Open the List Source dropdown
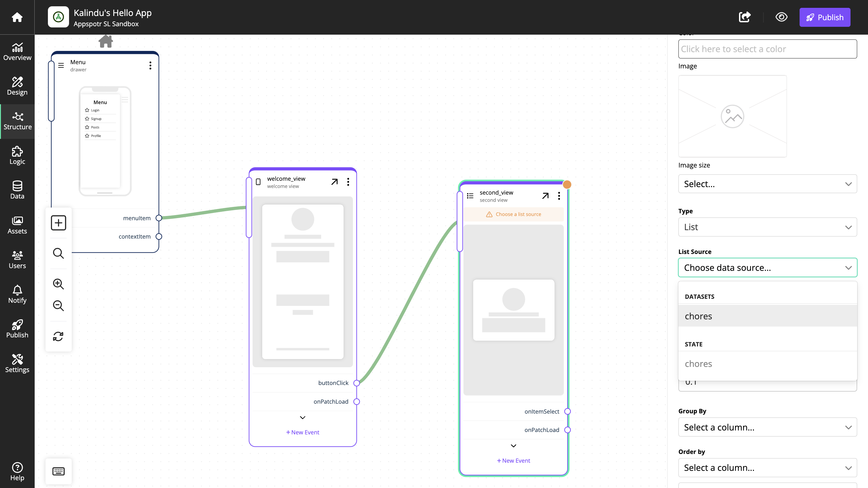 click(767, 267)
